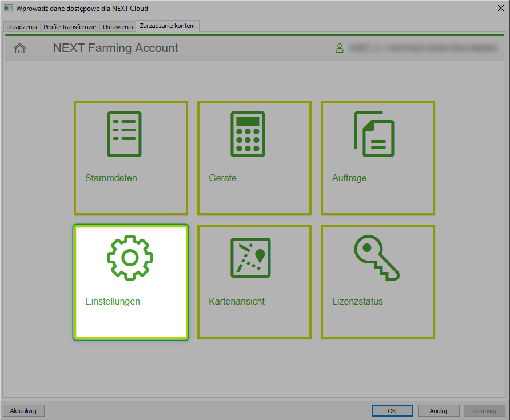Click the Zastosuj button
Image resolution: width=510 pixels, height=420 pixels.
click(x=484, y=411)
